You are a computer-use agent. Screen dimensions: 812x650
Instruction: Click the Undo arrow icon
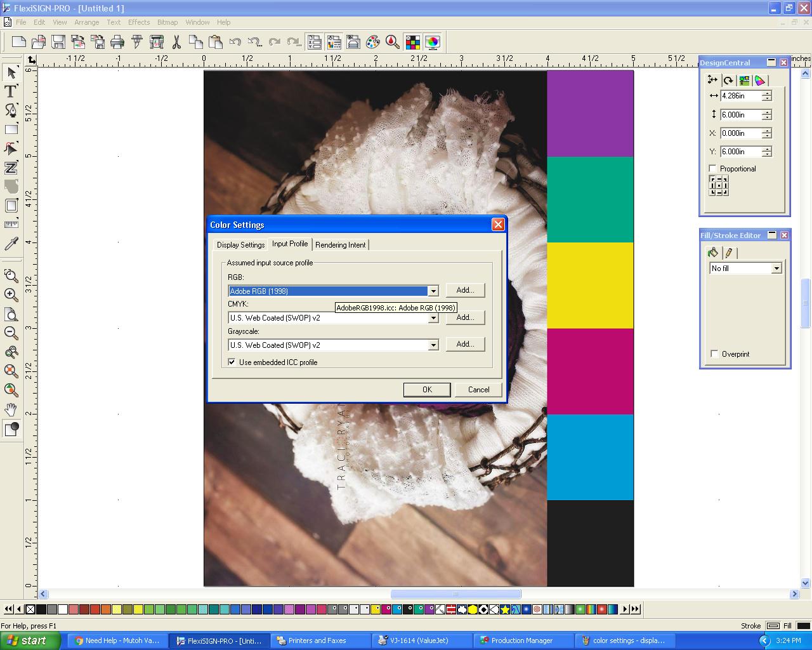[x=235, y=42]
